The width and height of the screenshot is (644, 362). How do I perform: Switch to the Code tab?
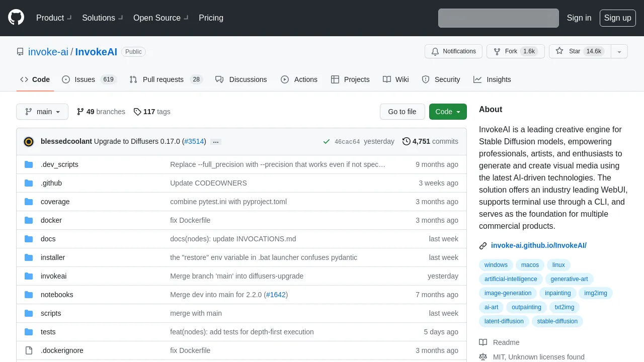pos(35,79)
